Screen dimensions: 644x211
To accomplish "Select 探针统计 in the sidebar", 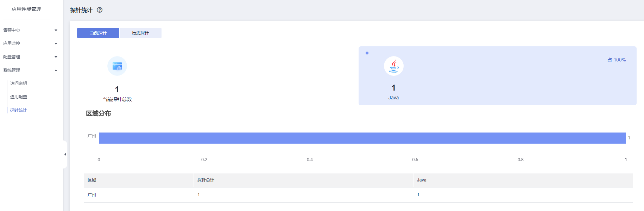I will 19,110.
